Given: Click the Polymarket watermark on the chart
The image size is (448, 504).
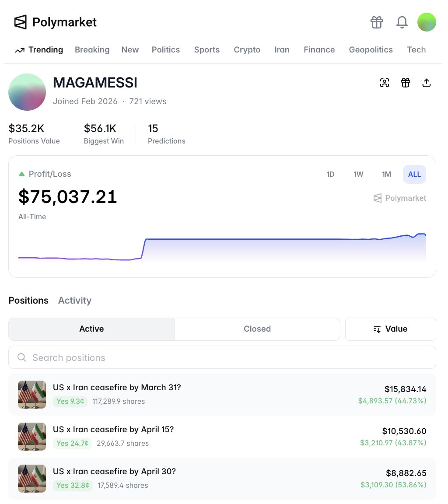Looking at the screenshot, I should [x=399, y=198].
